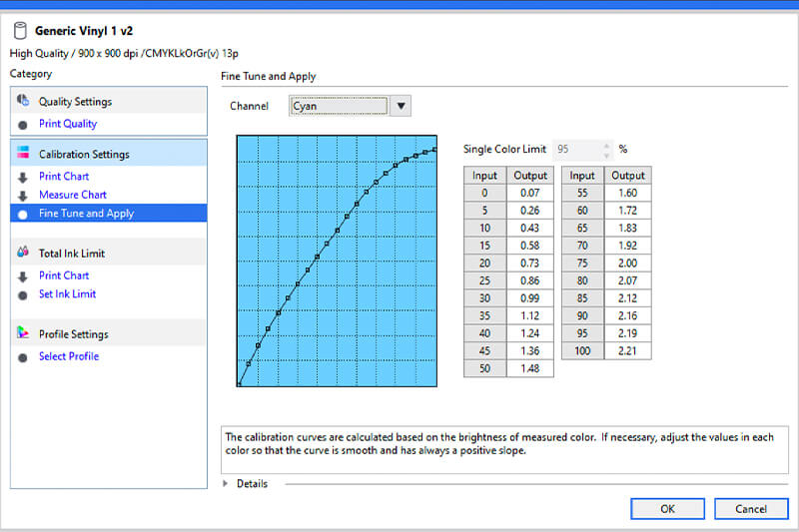The height and width of the screenshot is (532, 799).
Task: Open Print Quality settings
Action: (68, 124)
